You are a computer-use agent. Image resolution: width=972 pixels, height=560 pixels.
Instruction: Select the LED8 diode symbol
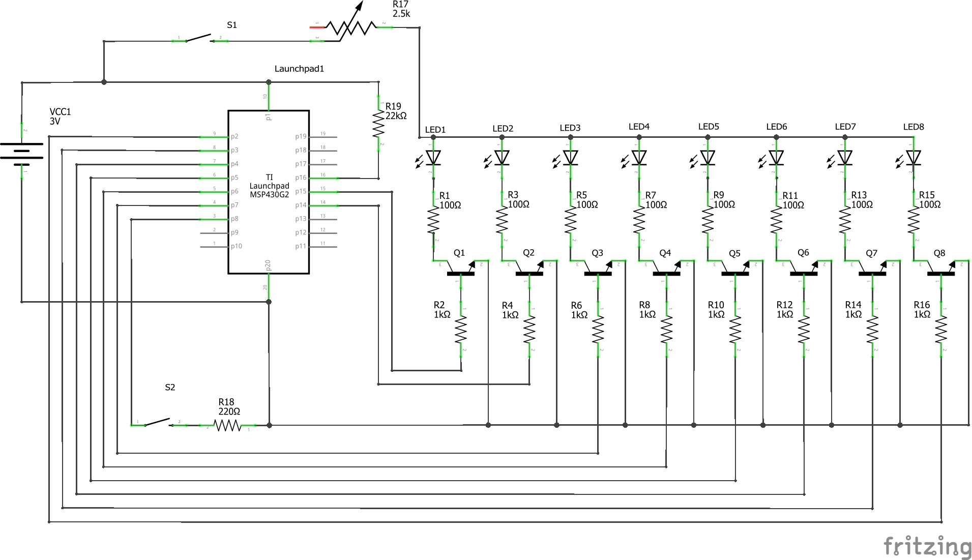909,159
